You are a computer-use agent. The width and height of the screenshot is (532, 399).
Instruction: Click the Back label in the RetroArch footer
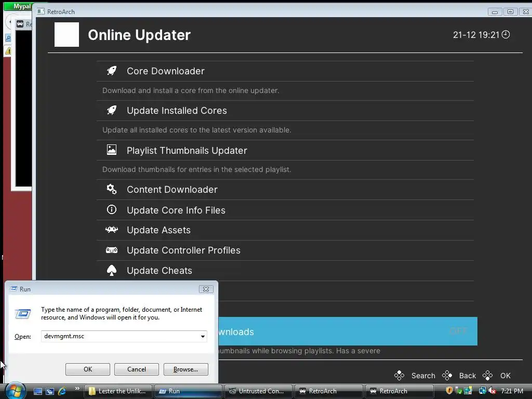[467, 376]
